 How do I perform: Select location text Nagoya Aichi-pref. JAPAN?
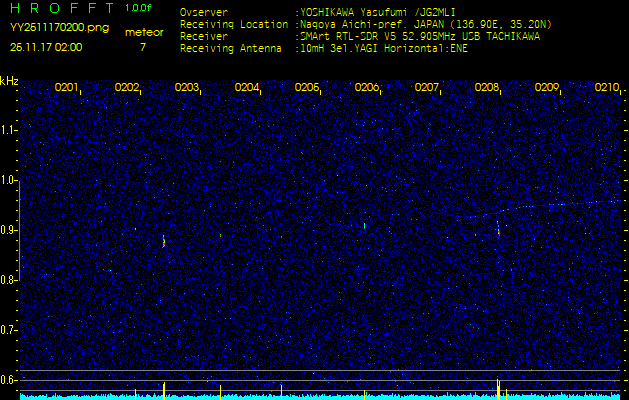coord(371,24)
